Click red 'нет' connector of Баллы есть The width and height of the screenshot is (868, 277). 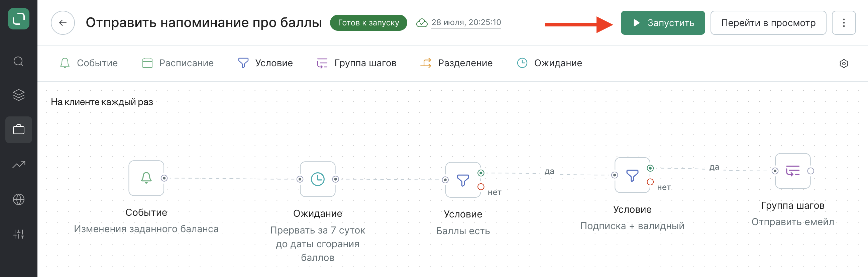tap(481, 187)
